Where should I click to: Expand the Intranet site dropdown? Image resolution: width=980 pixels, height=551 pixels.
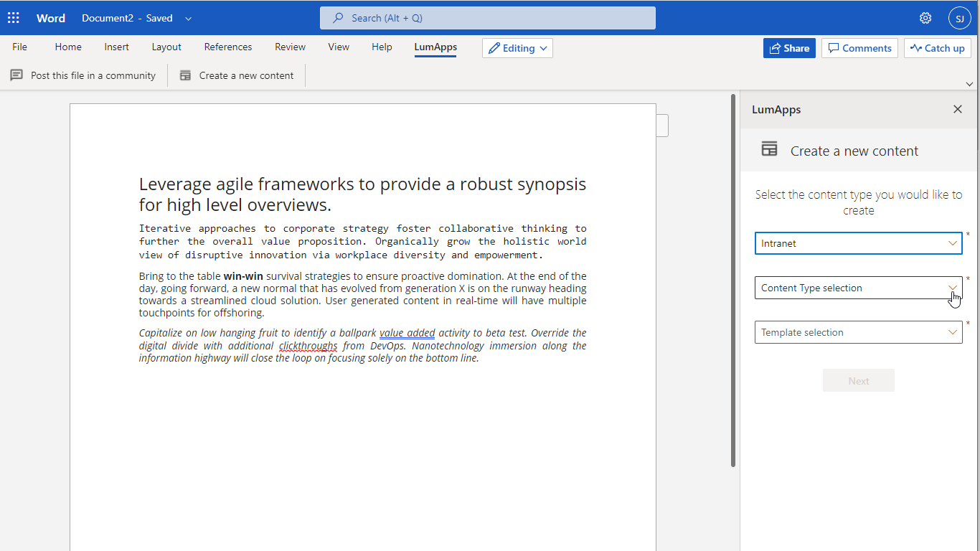click(858, 243)
